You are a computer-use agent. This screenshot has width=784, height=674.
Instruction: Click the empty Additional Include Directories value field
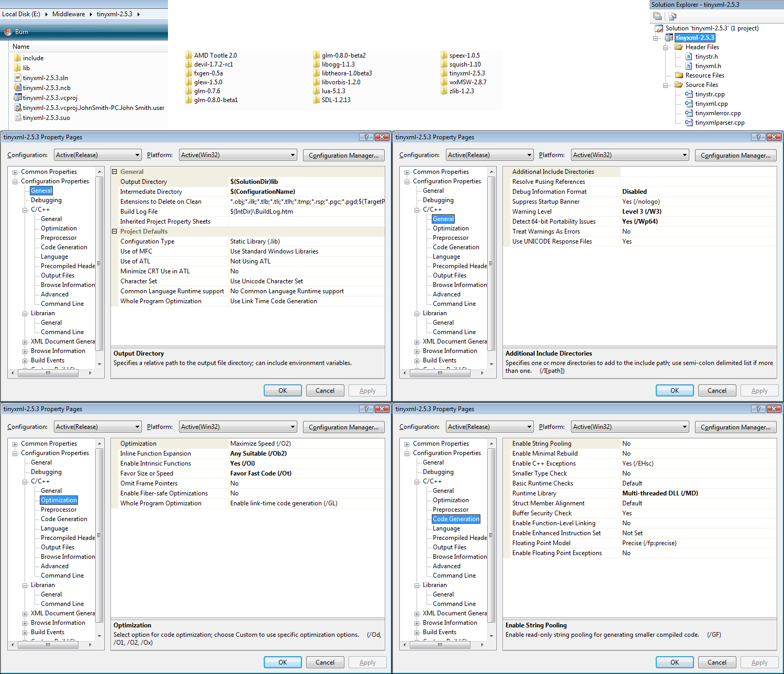(698, 172)
